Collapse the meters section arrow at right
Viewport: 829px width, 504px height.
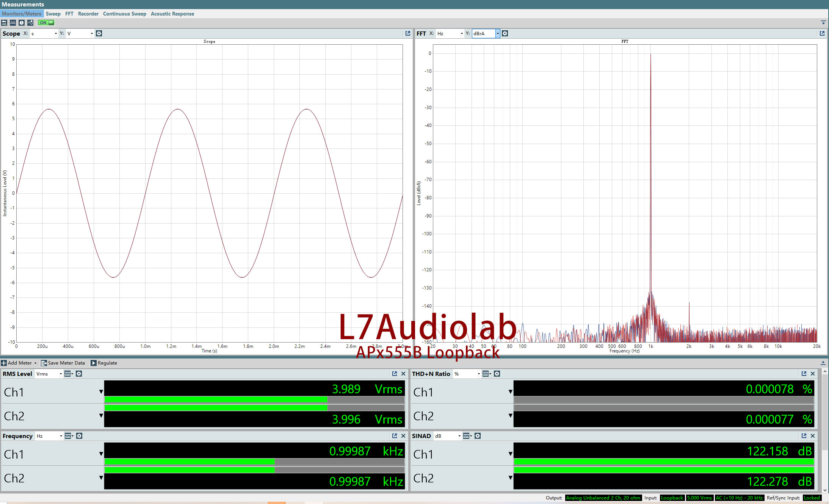tap(823, 363)
